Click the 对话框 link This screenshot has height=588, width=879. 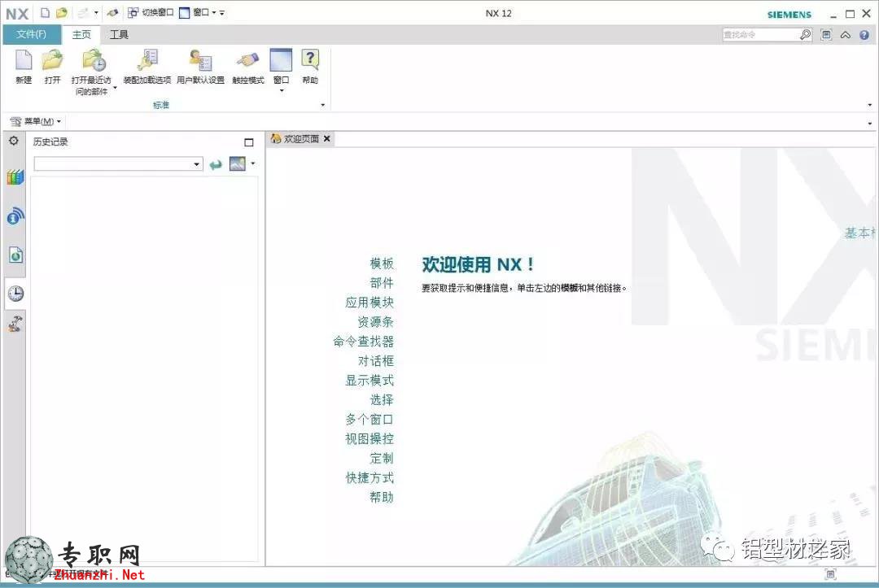point(375,360)
